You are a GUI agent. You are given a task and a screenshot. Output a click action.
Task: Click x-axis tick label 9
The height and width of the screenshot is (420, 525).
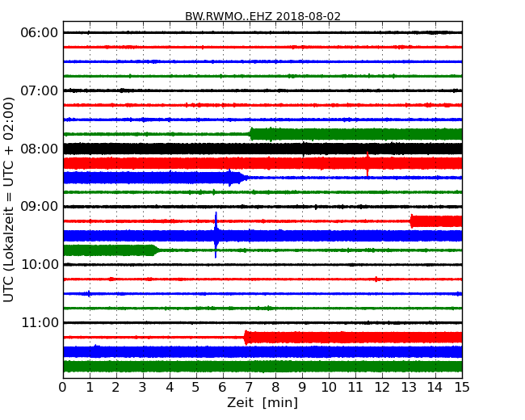click(x=302, y=388)
